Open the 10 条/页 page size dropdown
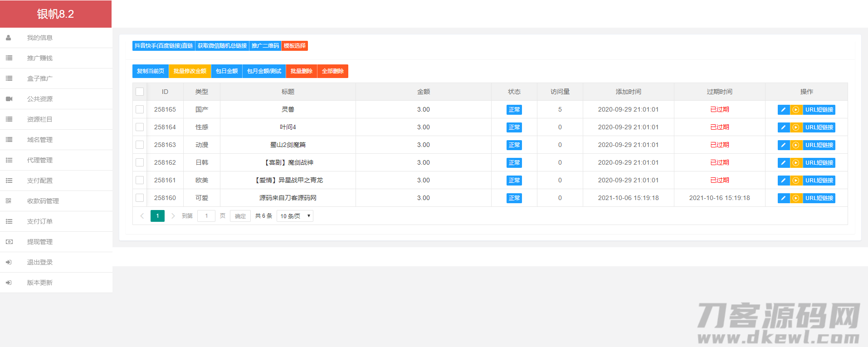Screen dimensions: 868x347 pyautogui.click(x=295, y=216)
